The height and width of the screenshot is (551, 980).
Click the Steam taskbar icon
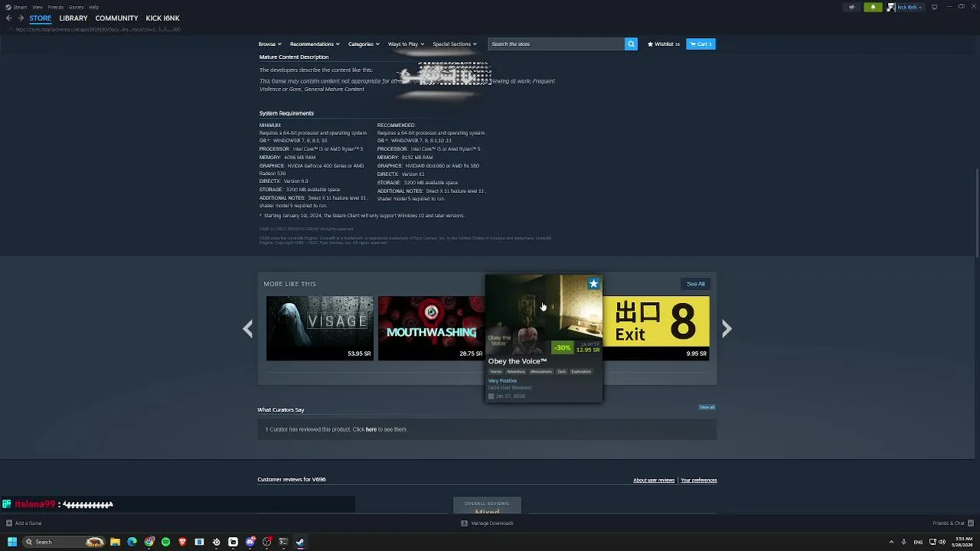[x=300, y=542]
